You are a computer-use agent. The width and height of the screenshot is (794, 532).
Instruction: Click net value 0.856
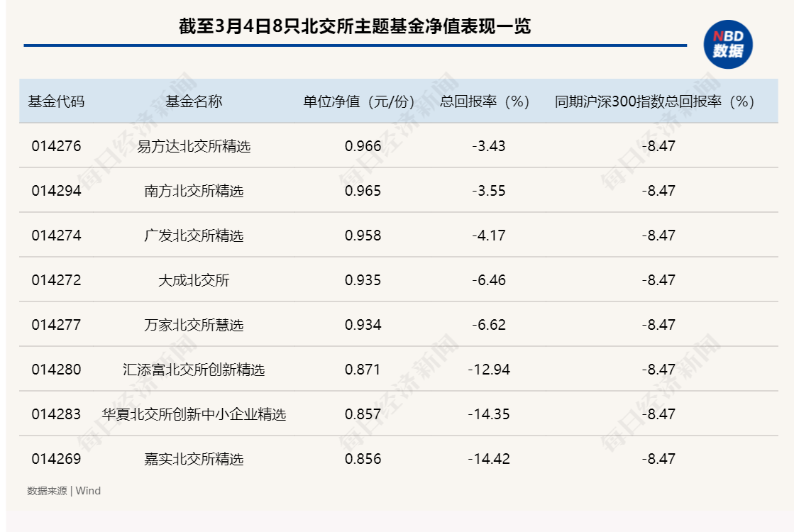click(x=363, y=459)
